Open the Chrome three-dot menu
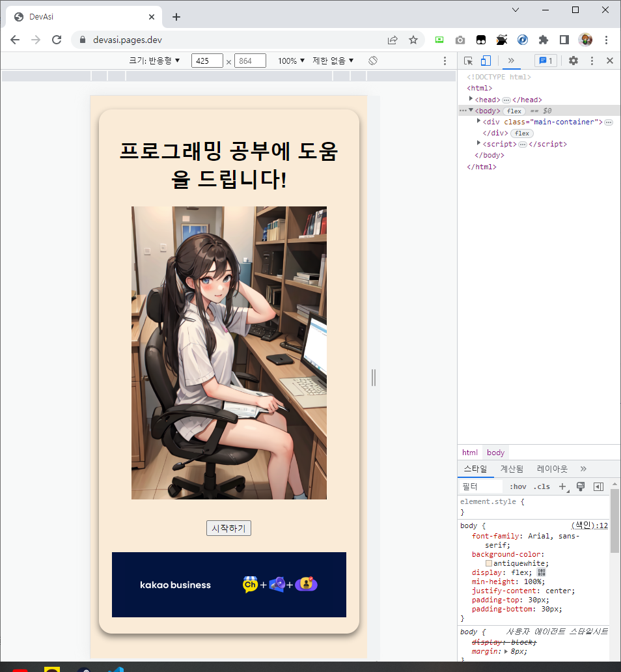 (606, 40)
